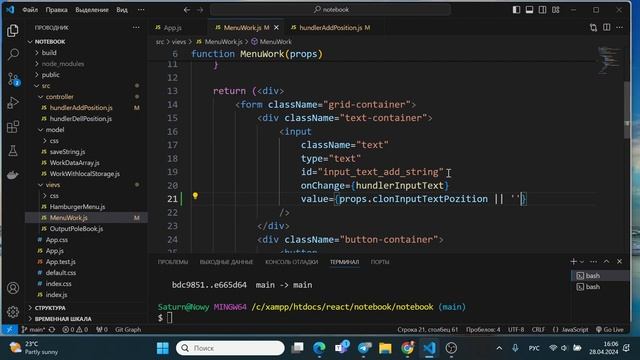Split the editor to the right

(607, 27)
